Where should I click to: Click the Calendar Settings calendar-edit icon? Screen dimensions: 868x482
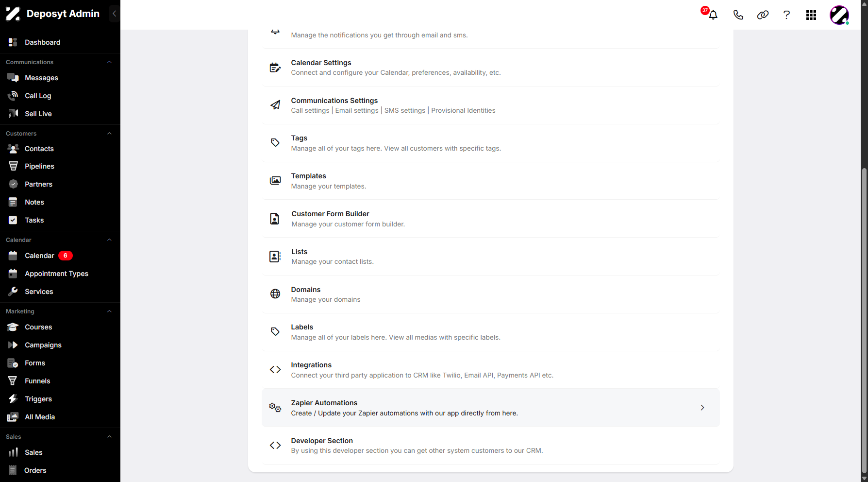click(275, 68)
